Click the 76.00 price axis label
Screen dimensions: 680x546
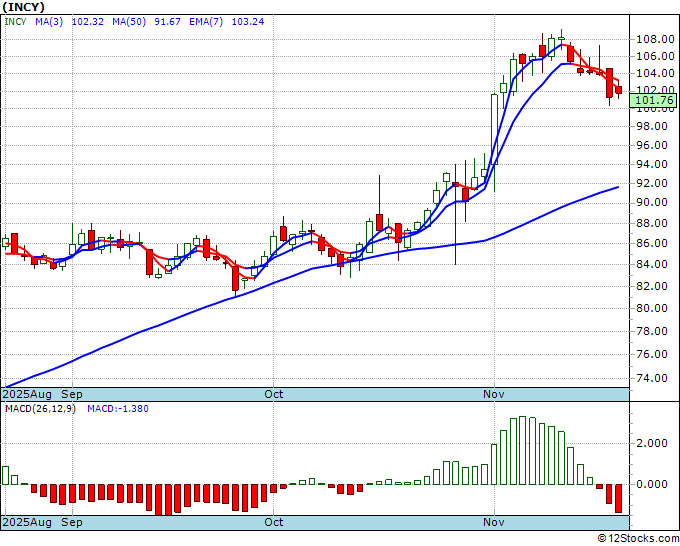pos(652,354)
